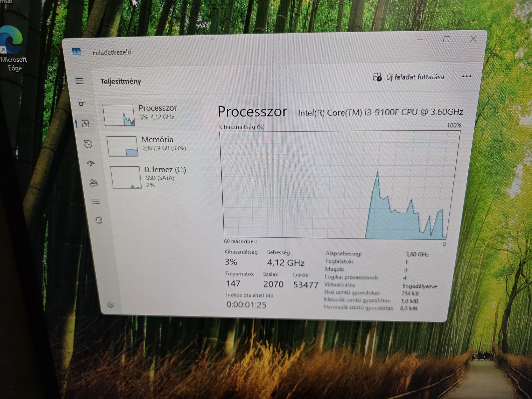Viewport: 532px width, 399px height.
Task: Select the Performance page icon in sidebar
Action: pyautogui.click(x=85, y=123)
